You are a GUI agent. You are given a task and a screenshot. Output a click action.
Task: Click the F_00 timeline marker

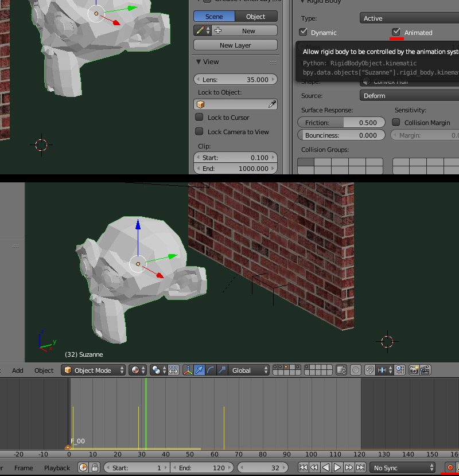click(x=68, y=447)
